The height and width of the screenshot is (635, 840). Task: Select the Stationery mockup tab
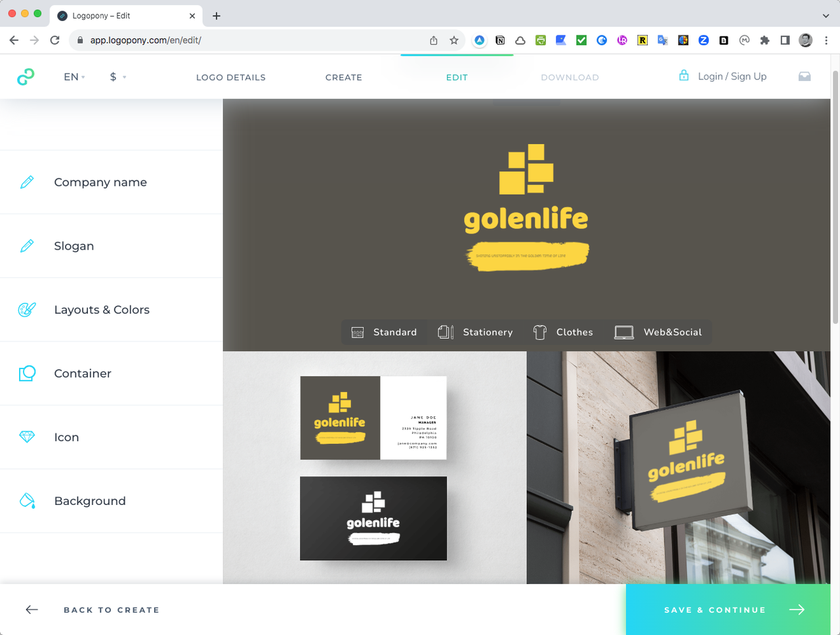pyautogui.click(x=475, y=332)
